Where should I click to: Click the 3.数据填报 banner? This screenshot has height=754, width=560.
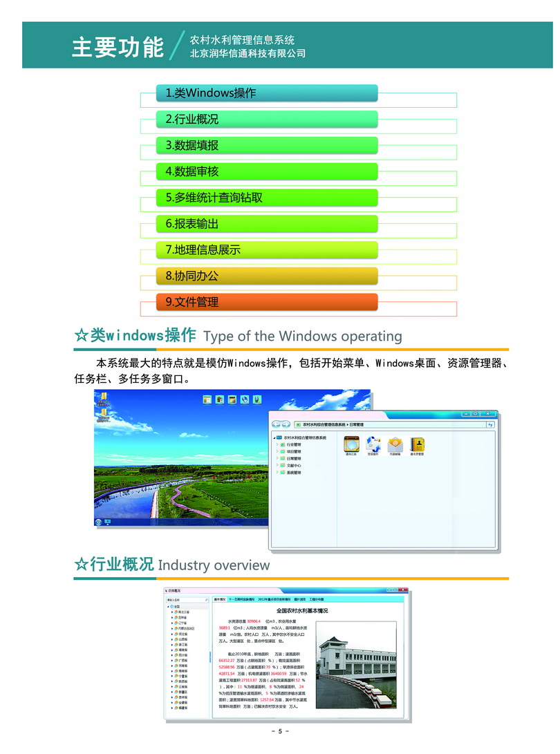click(x=267, y=145)
